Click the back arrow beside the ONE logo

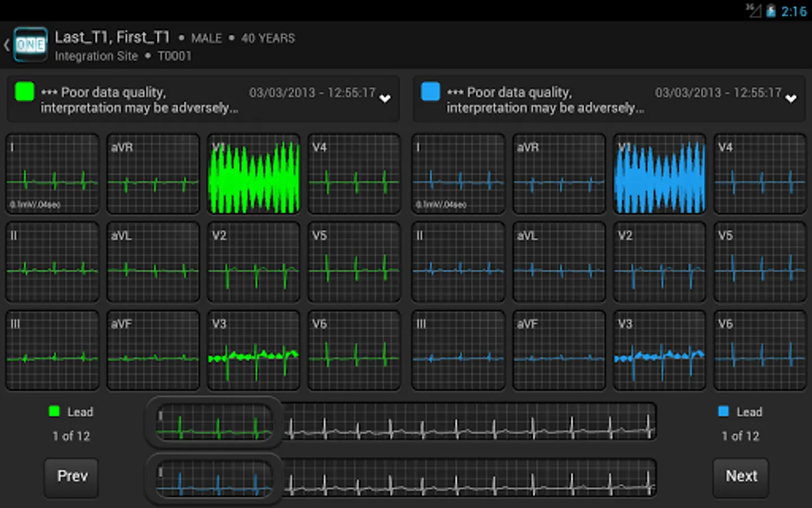7,45
